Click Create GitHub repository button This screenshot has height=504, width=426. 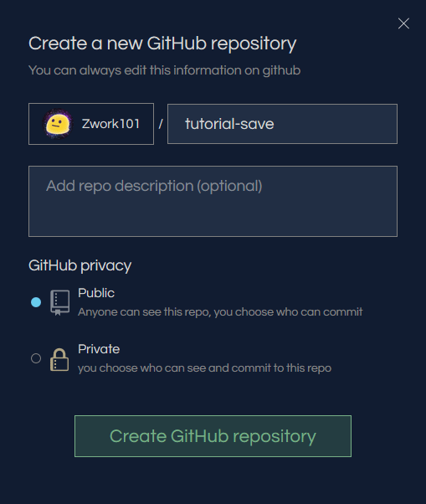[213, 436]
